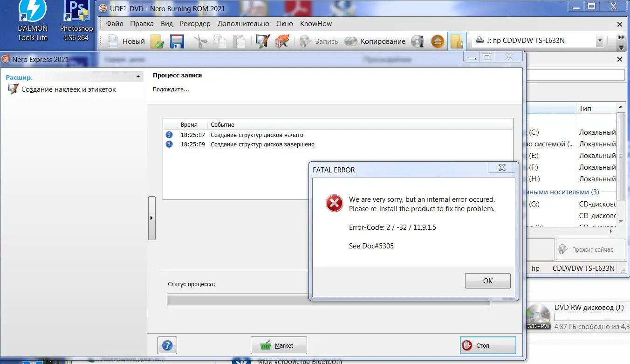Click the burning building toolbar icon
Image resolution: width=630 pixels, height=364 pixels.
[282, 41]
